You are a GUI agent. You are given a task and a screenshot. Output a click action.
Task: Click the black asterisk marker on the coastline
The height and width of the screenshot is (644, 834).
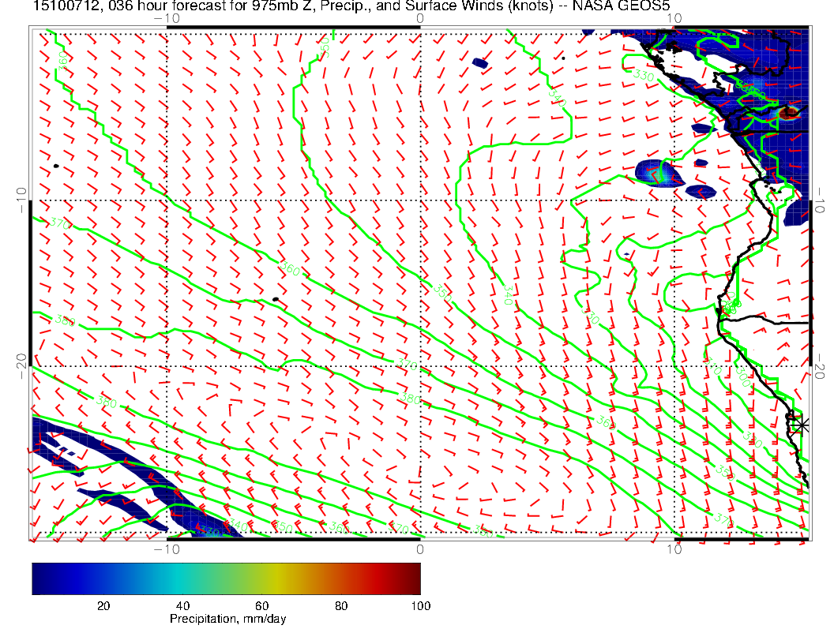[x=801, y=425]
